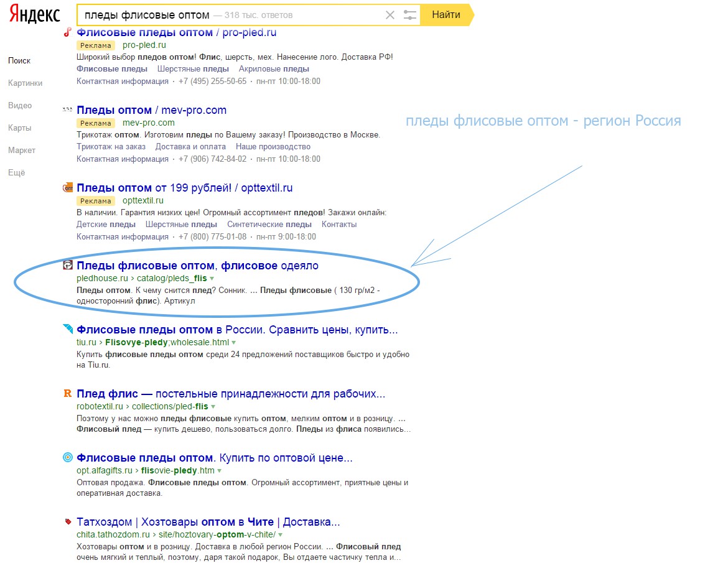Open Карты section
The image size is (728, 563).
(19, 128)
